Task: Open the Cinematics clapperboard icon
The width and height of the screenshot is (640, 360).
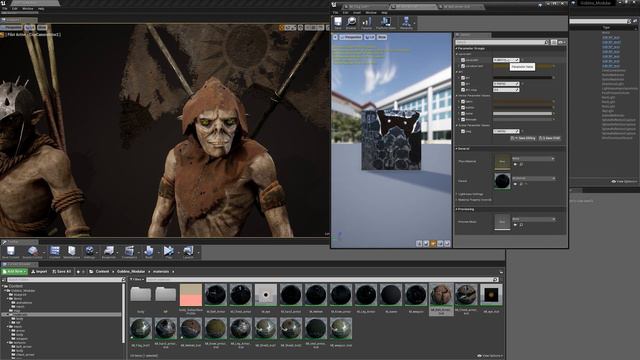Action: tap(129, 252)
